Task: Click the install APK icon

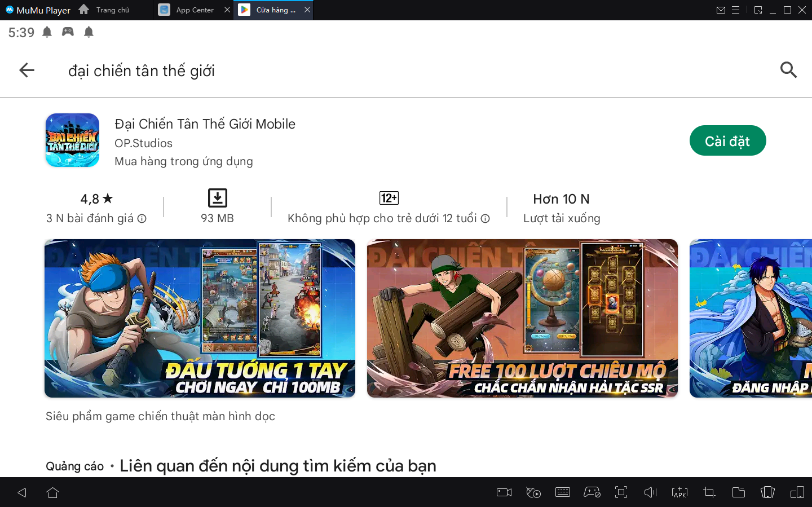Action: point(679,492)
